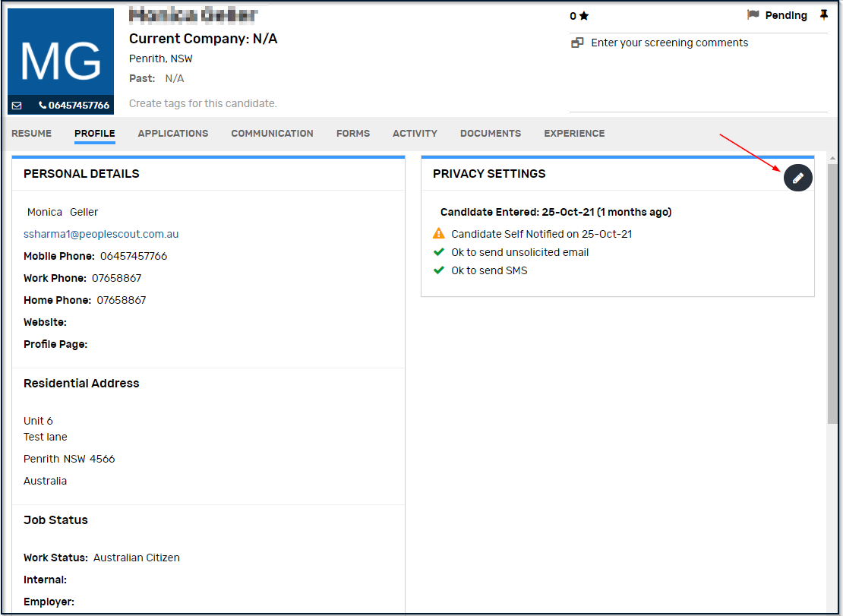
Task: Click the scrollbar up arrow
Action: click(832, 159)
